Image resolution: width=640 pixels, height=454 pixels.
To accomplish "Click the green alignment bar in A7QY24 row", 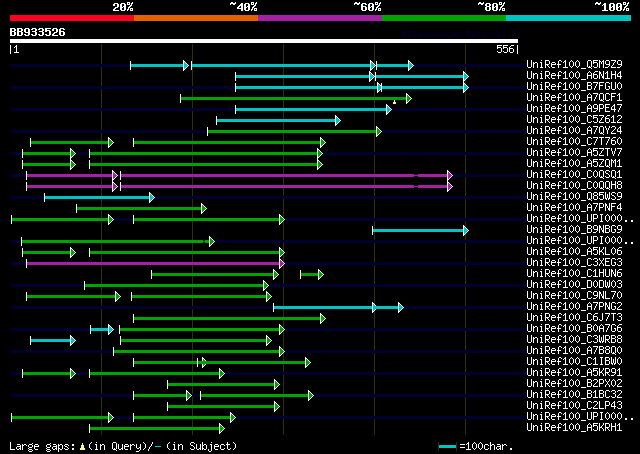I will [294, 131].
